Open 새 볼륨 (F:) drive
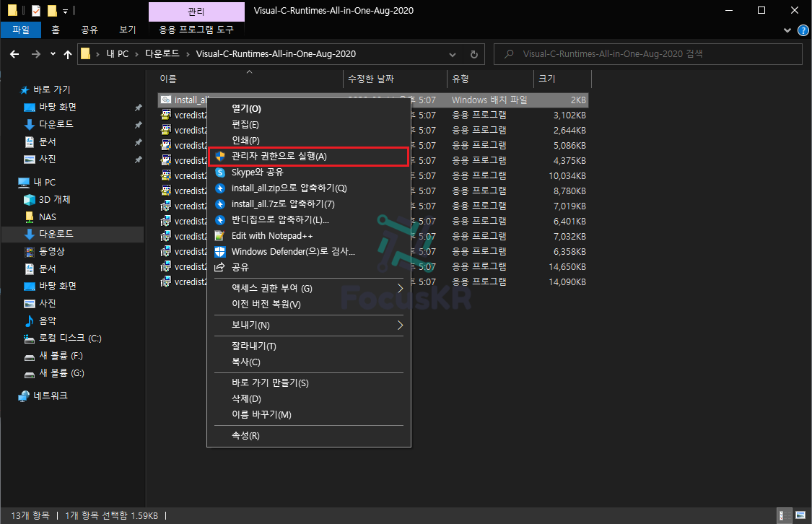 [x=61, y=356]
